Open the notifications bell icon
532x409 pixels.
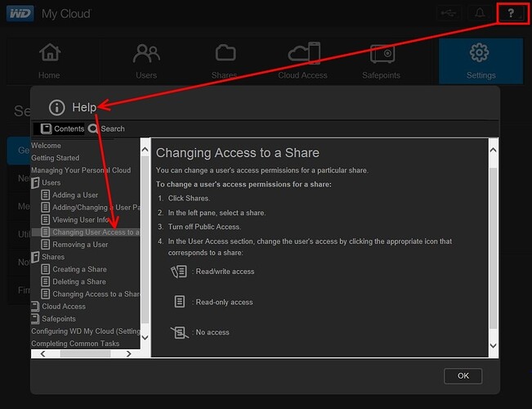pyautogui.click(x=480, y=14)
